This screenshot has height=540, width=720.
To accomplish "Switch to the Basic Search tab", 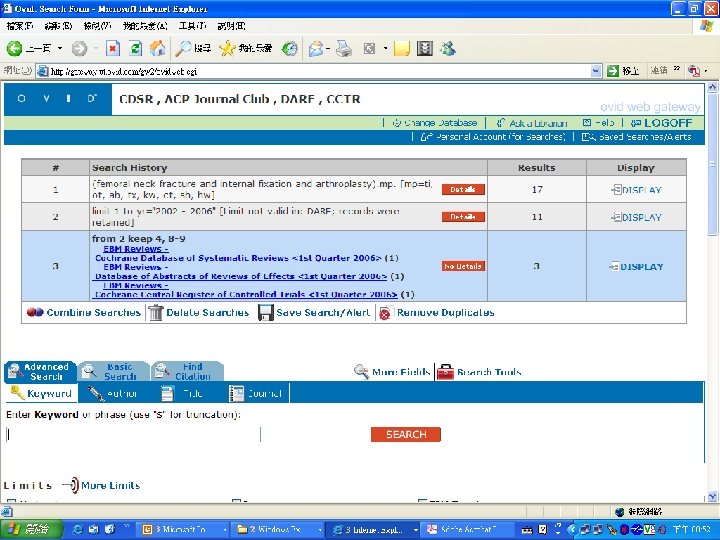I will pos(113,371).
